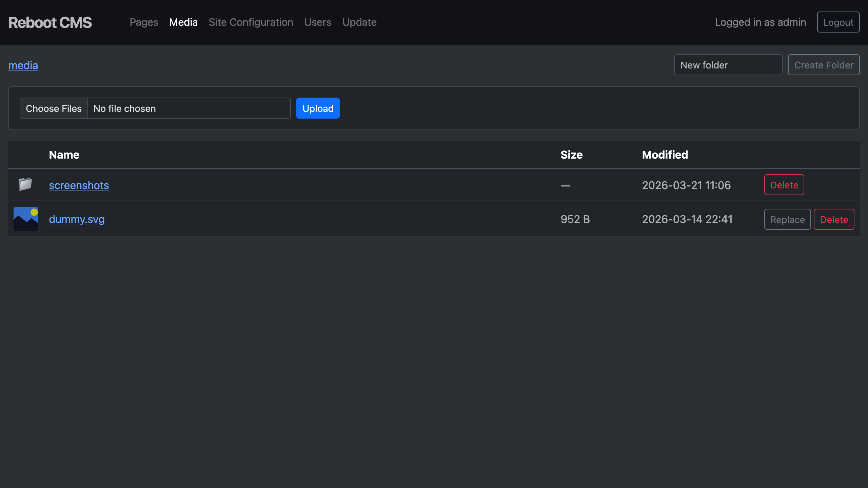Click the No file chosen area
The image size is (868, 488).
coord(189,108)
